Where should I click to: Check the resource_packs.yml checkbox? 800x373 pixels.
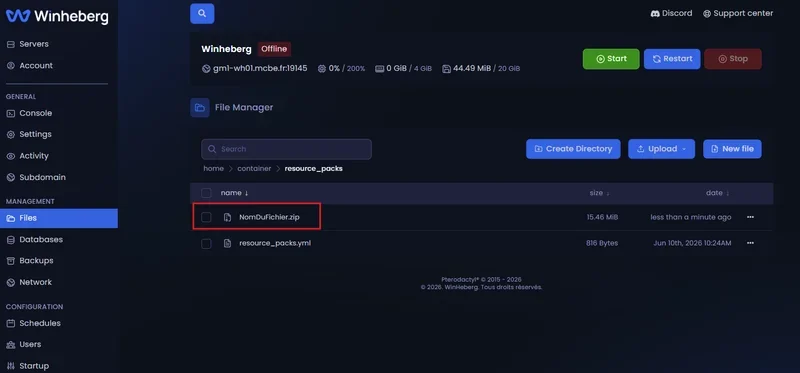206,243
